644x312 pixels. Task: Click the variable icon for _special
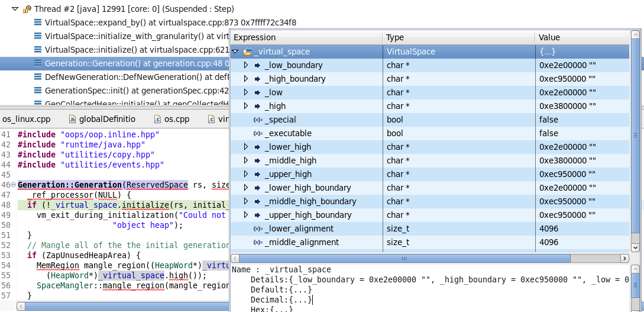coord(257,120)
